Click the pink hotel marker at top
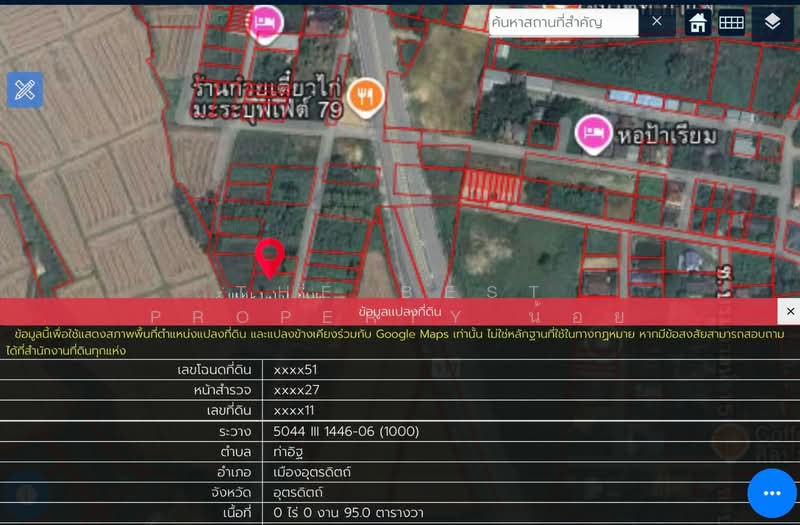This screenshot has width=800, height=525. click(264, 22)
